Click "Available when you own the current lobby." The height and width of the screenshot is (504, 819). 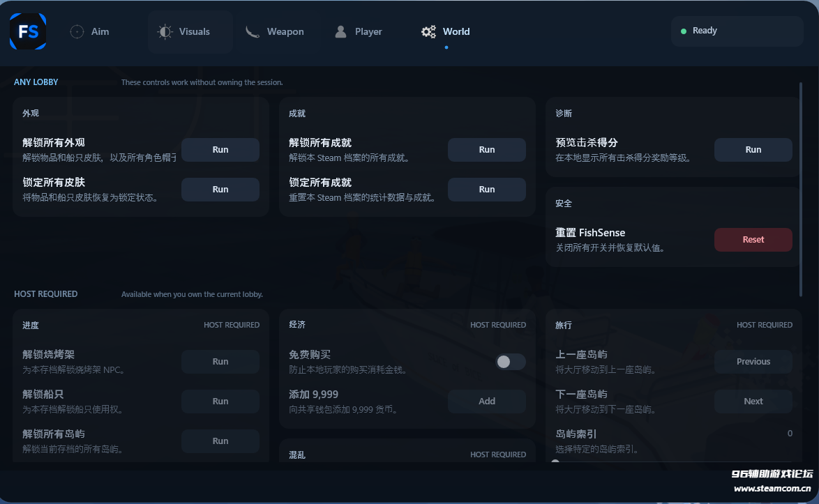tap(192, 294)
